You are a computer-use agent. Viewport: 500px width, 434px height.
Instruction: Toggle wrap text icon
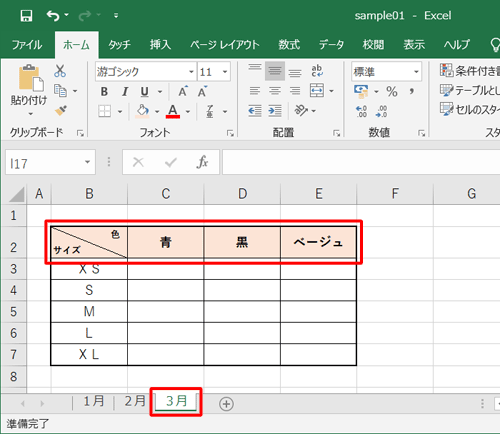(x=317, y=71)
